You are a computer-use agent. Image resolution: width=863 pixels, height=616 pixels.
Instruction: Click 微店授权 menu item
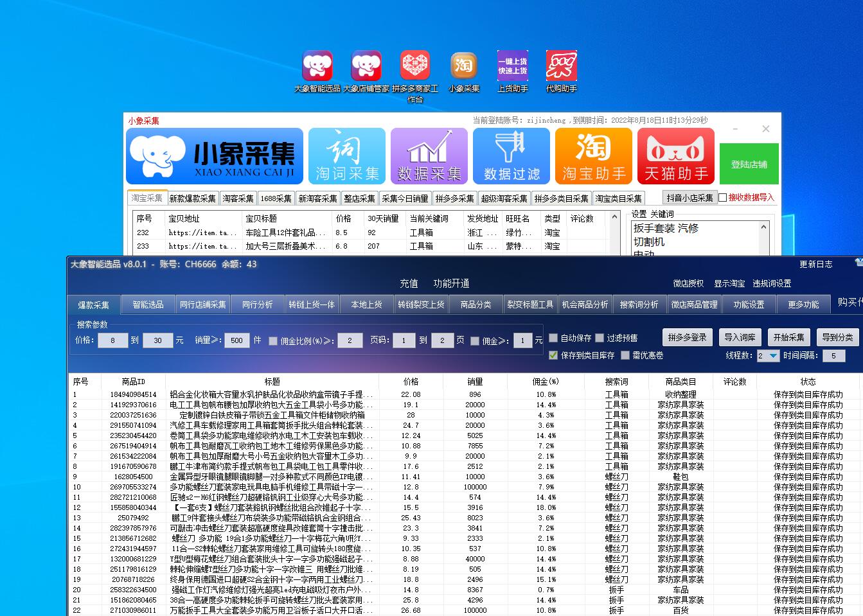point(688,283)
